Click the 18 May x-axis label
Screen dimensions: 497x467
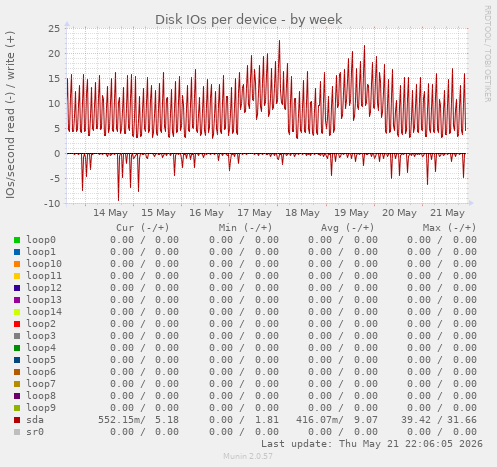(x=302, y=213)
